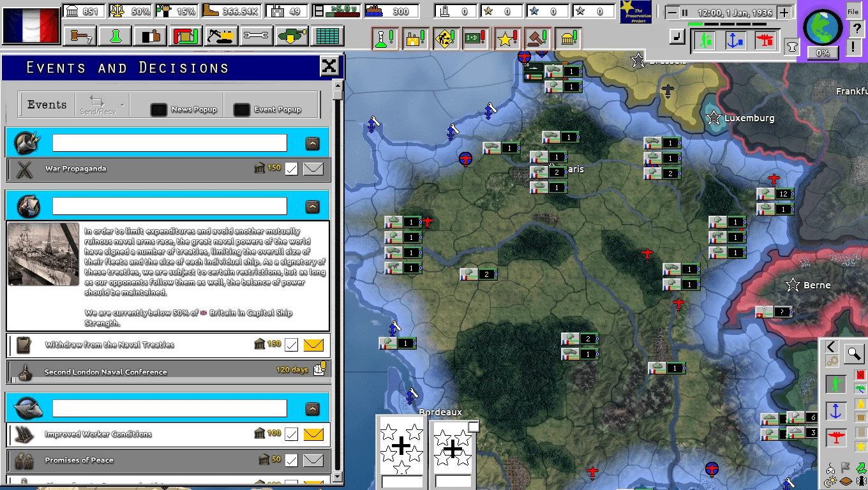
Task: Open the technology research screen
Action: [x=116, y=36]
